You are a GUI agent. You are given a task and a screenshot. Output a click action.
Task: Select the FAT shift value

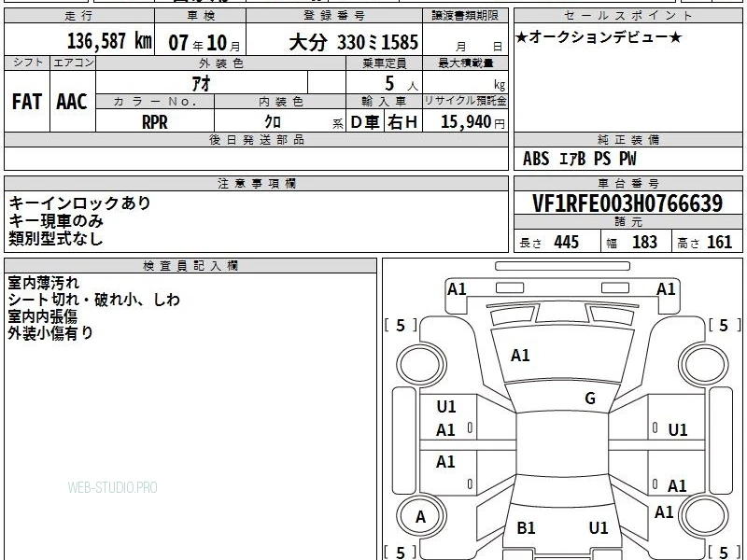pos(27,102)
